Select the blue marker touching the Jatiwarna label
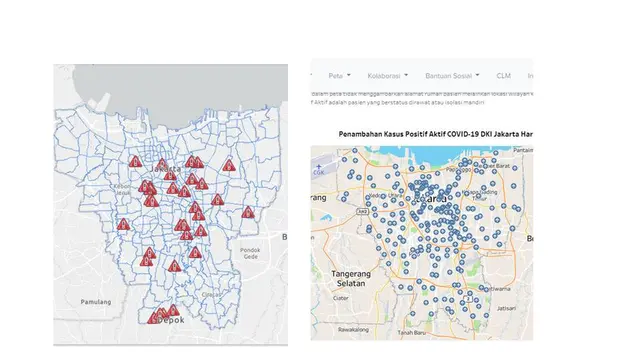Screen dimensions: 640x360 point(486,289)
